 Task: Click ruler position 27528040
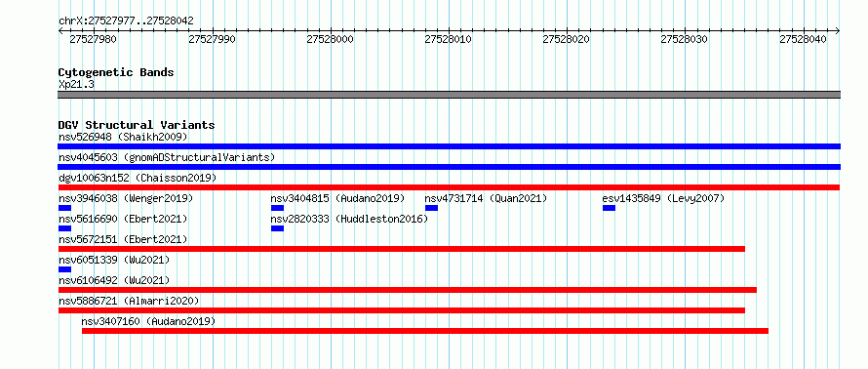[804, 39]
